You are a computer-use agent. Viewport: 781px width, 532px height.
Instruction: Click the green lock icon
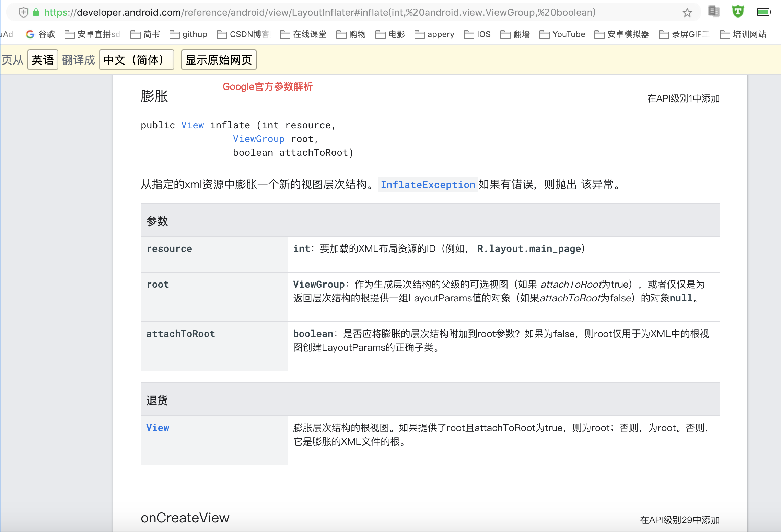tap(36, 12)
